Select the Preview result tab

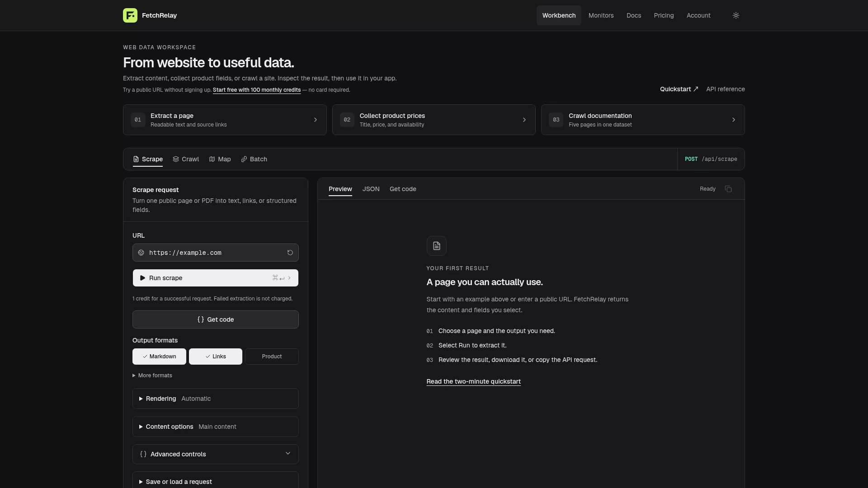[340, 189]
